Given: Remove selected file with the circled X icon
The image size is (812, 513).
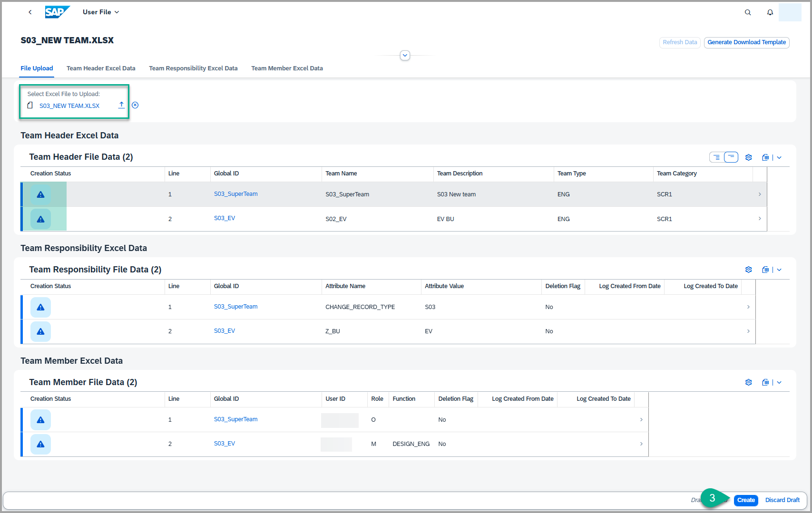Looking at the screenshot, I should pos(135,105).
